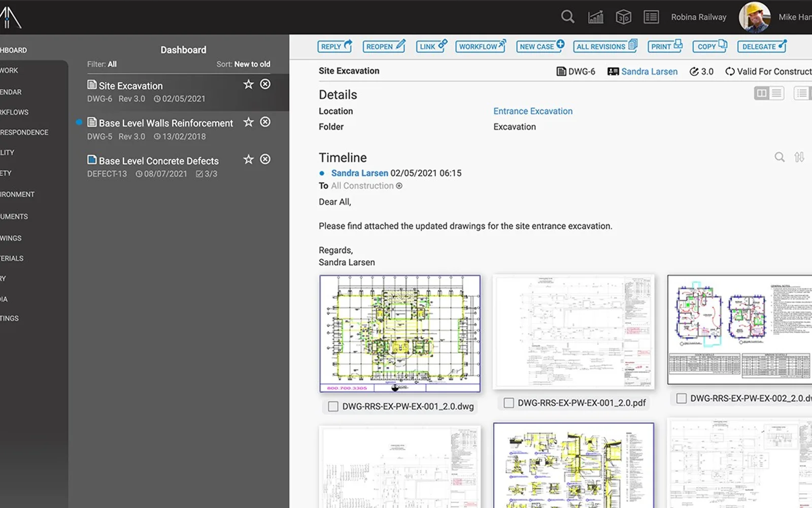This screenshot has width=812, height=508.
Task: Click the Reopen button
Action: pyautogui.click(x=385, y=46)
